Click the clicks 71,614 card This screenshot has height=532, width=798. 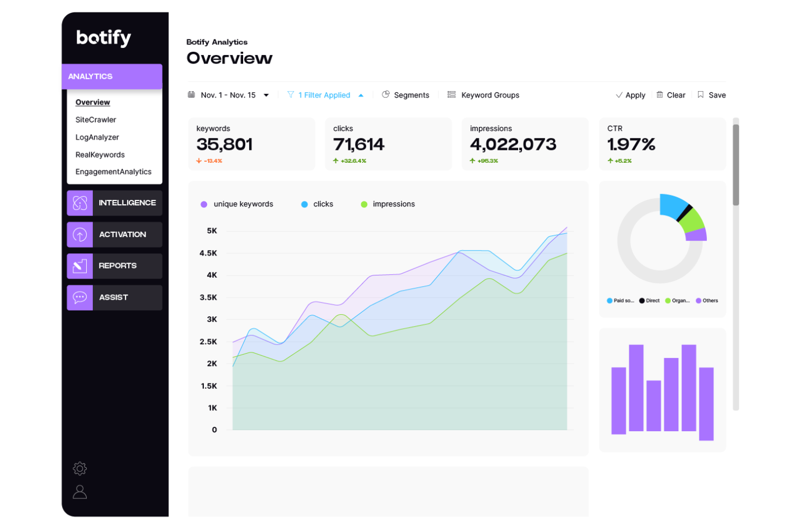(x=388, y=144)
